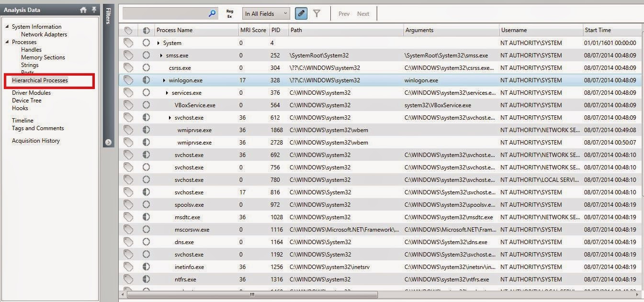Click the tag icon on spoolsv.exe row
Screen dimensions: 644x302
click(128, 205)
